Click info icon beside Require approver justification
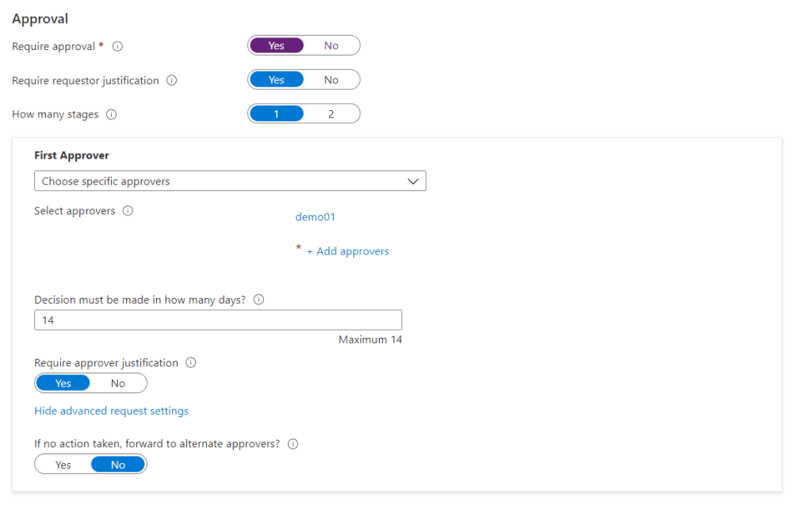Viewport: 812px width, 509px height. click(190, 363)
